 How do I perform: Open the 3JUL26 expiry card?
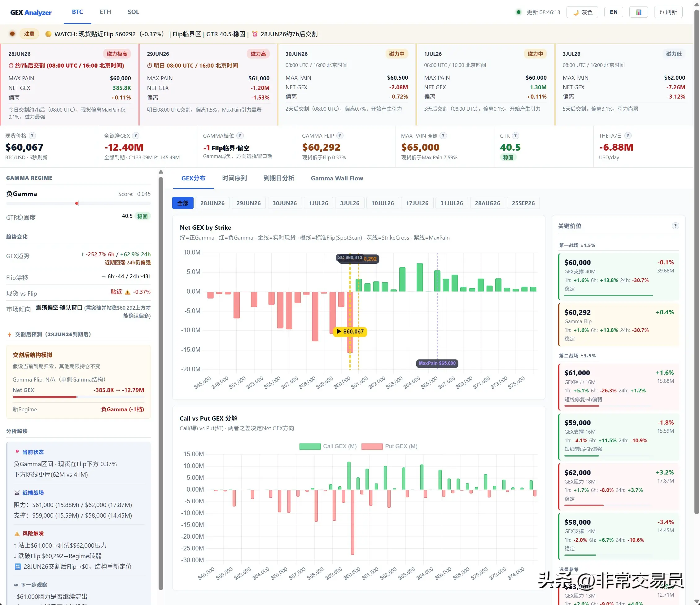(623, 85)
